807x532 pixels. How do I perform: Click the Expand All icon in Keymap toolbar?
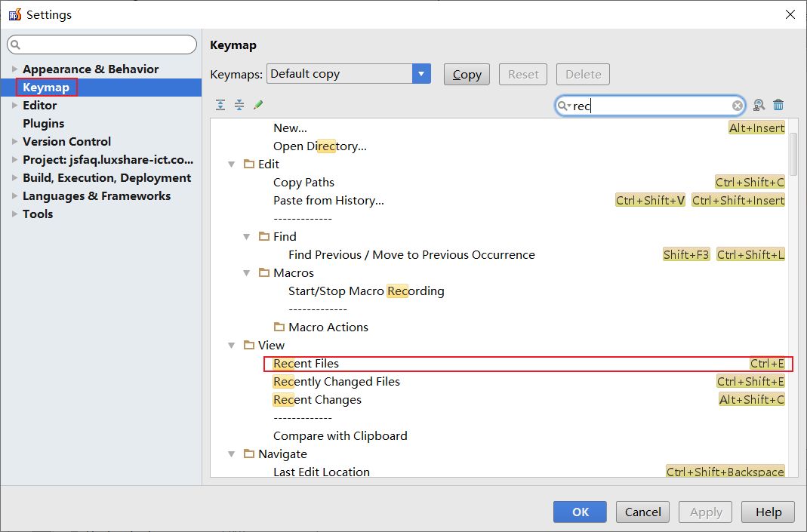(x=220, y=105)
